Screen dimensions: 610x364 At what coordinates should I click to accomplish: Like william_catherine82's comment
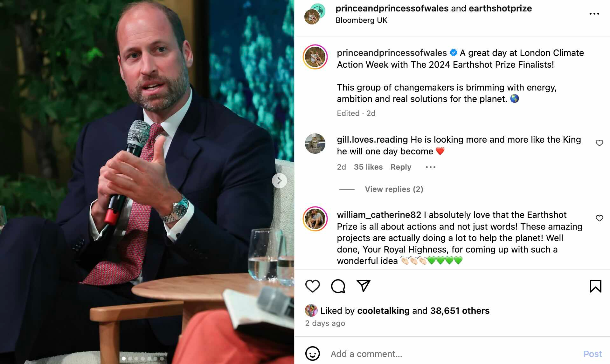coord(599,218)
